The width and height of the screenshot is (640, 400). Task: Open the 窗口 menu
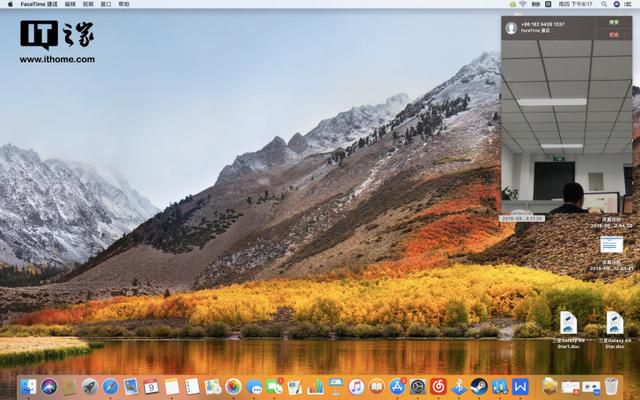tap(106, 4)
